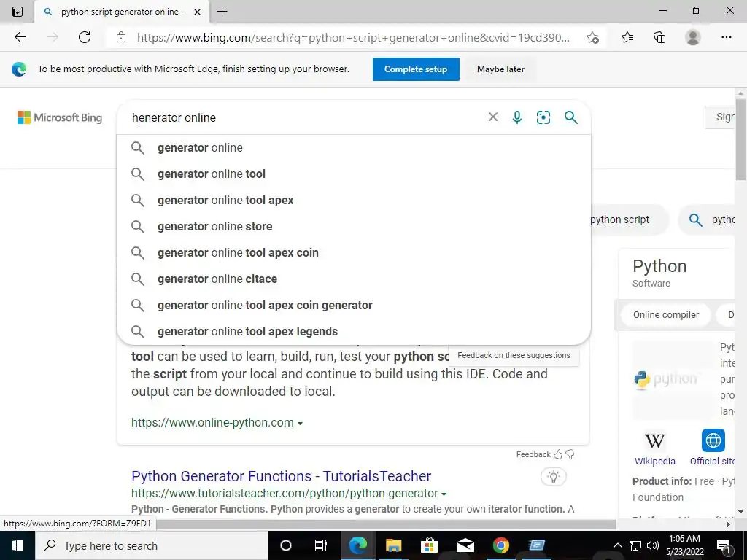This screenshot has height=560, width=747.
Task: Click the magnifier search submit icon
Action: 570,117
